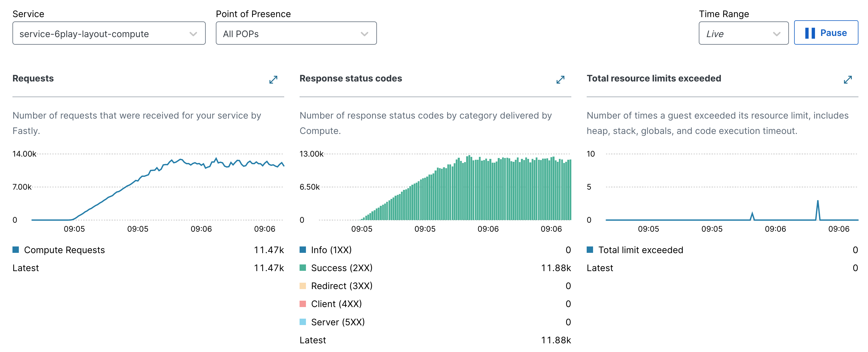Toggle the Success (2XX) legend series
This screenshot has height=352, width=868.
pos(341,268)
